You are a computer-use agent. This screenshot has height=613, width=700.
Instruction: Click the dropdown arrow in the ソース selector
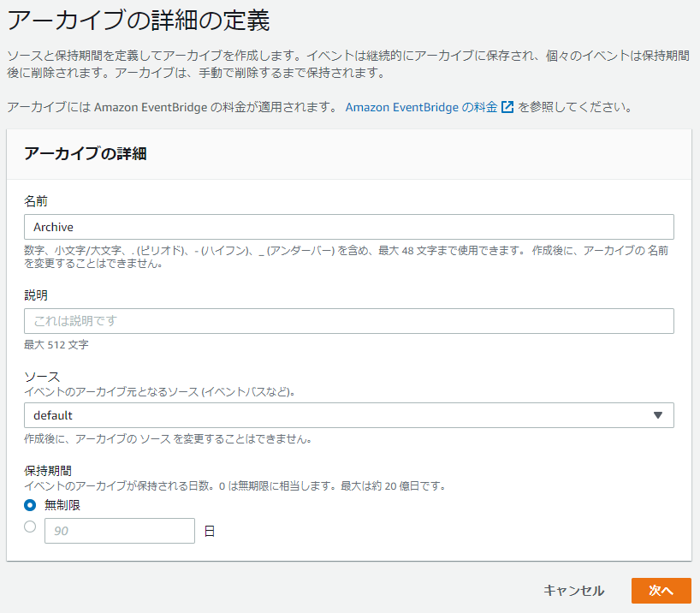click(x=657, y=415)
